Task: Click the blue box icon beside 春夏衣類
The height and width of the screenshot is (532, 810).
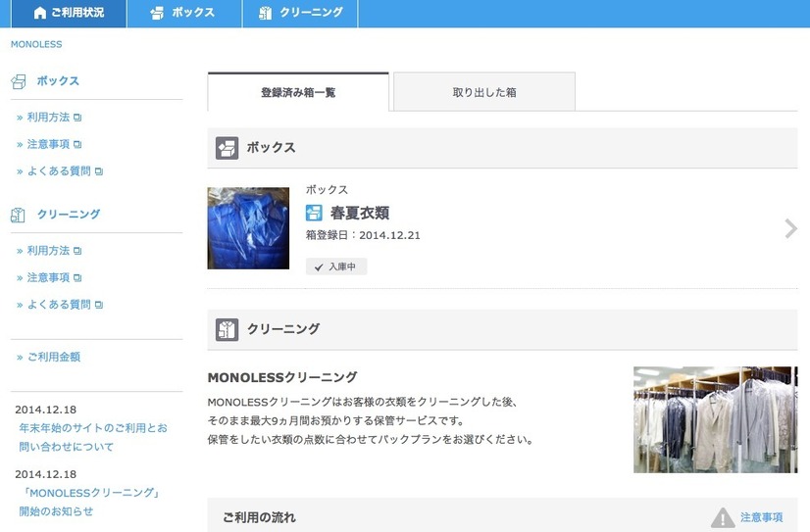Action: (314, 213)
